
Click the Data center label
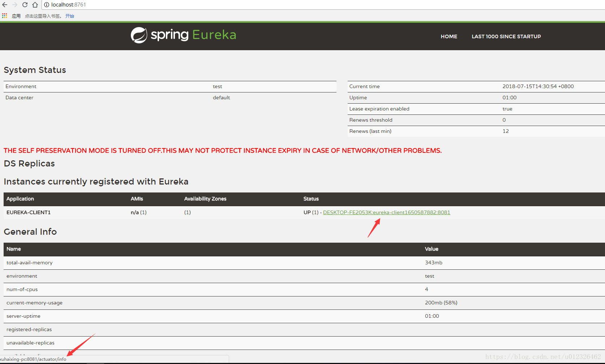point(20,97)
